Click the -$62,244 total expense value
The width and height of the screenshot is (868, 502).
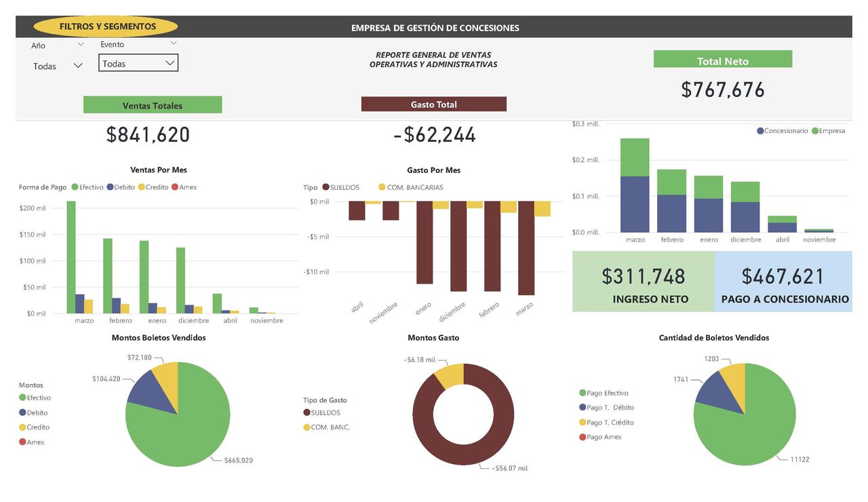point(435,134)
